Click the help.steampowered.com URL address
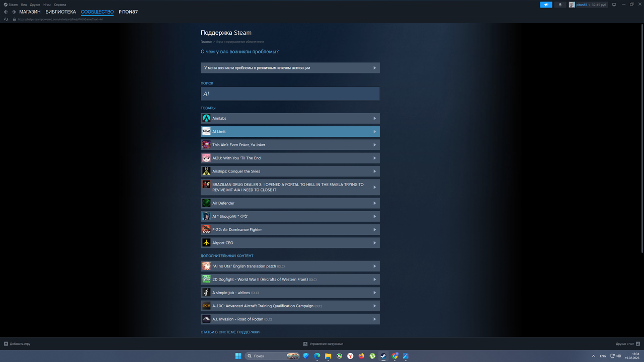 tap(60, 19)
